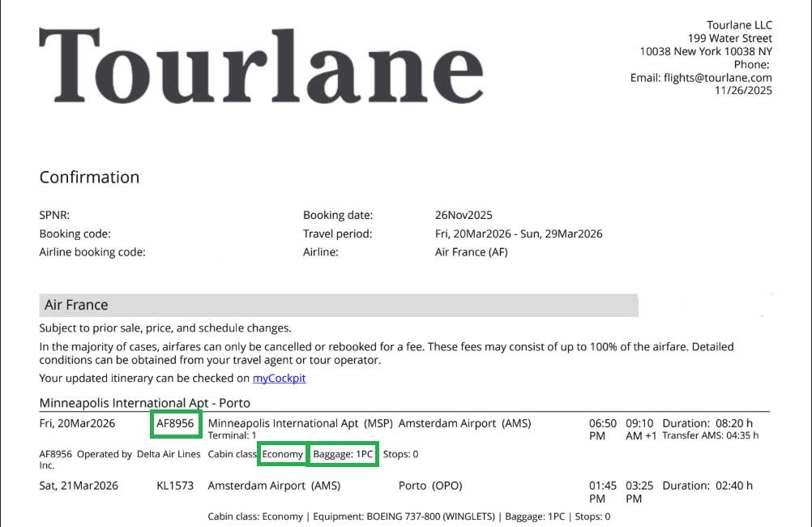Select the booking date value 26Nov2025
The height and width of the screenshot is (527, 812).
point(464,216)
